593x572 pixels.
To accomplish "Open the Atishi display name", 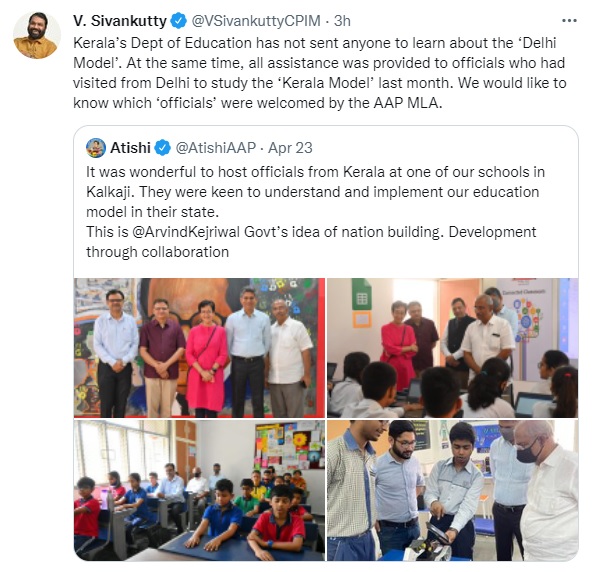I will tap(130, 148).
